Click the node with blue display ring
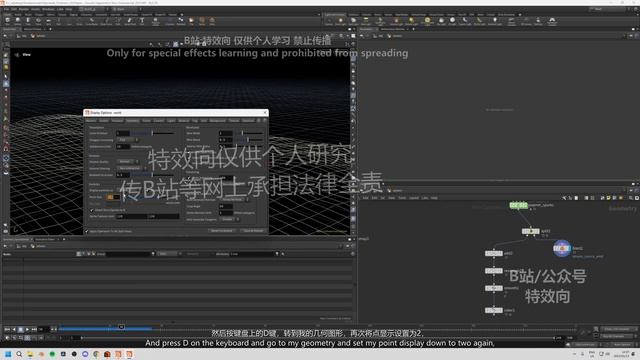The height and width of the screenshot is (360, 640). [562, 248]
